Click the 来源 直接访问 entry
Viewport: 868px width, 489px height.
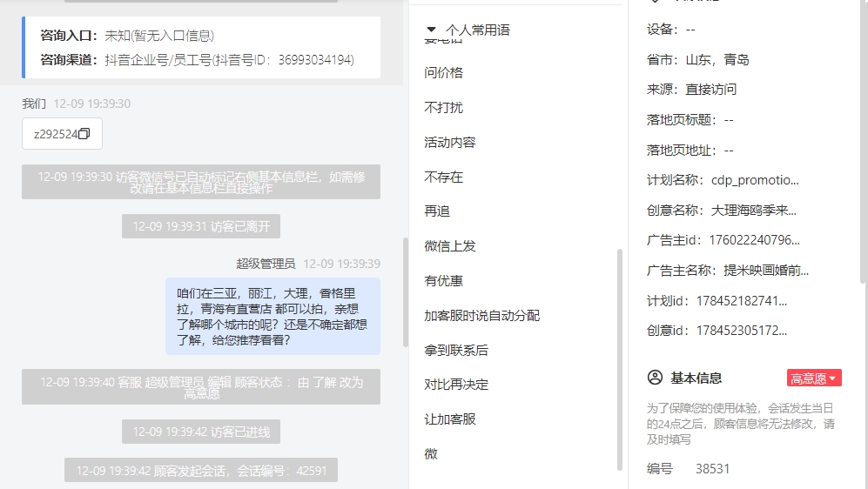tap(691, 90)
